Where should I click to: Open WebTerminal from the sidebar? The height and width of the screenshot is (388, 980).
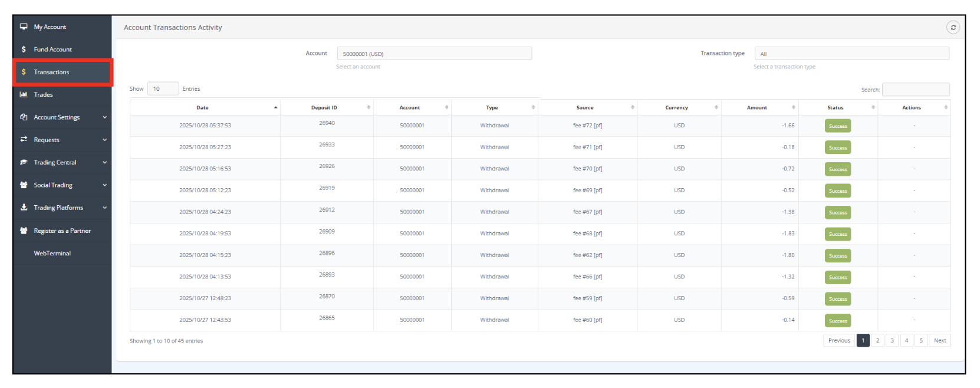tap(52, 254)
